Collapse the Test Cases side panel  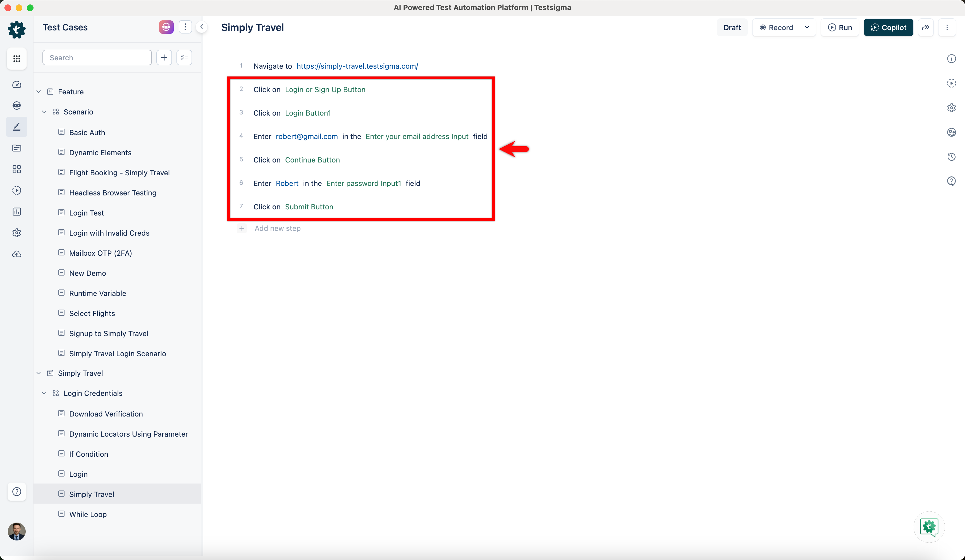(x=202, y=27)
